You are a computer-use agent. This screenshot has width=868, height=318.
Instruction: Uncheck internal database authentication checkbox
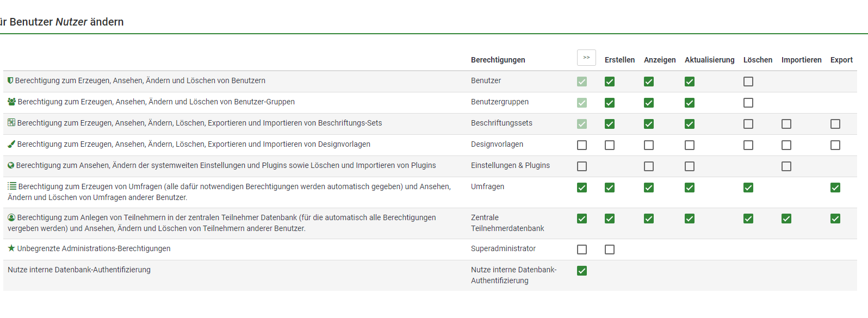click(582, 271)
